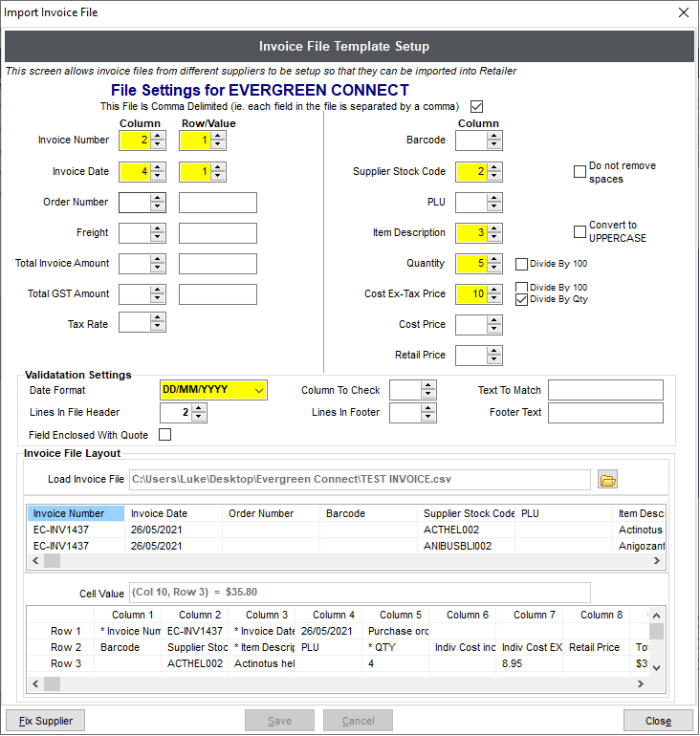Click up arrow of raw file grid scrollbar
The width and height of the screenshot is (700, 736).
657,616
